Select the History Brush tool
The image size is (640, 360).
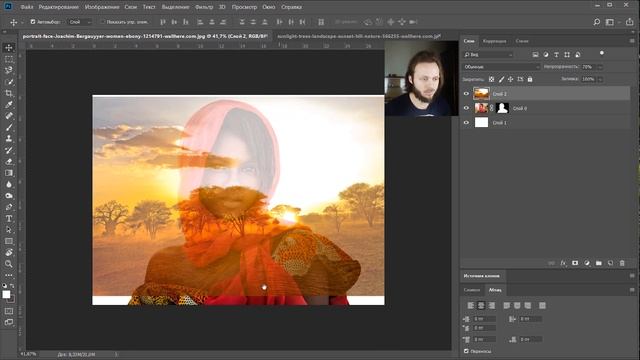coord(9,150)
